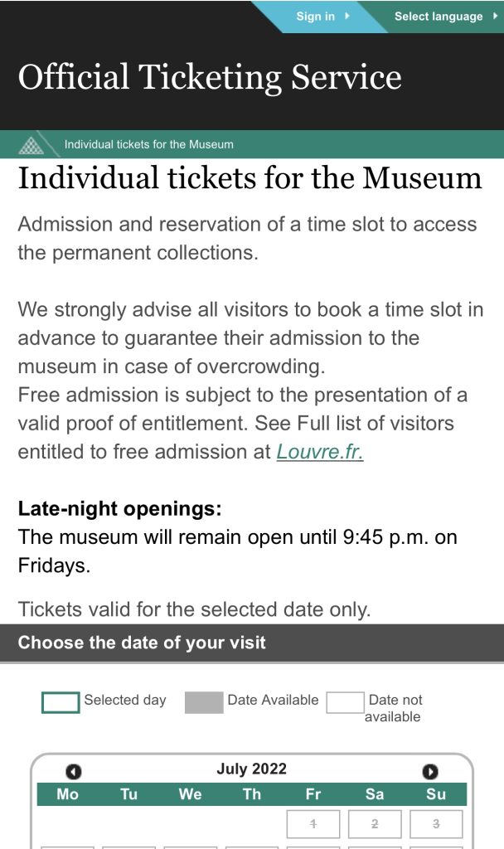Click the gray Date Available legend swatch
The image size is (504, 849).
(x=204, y=702)
